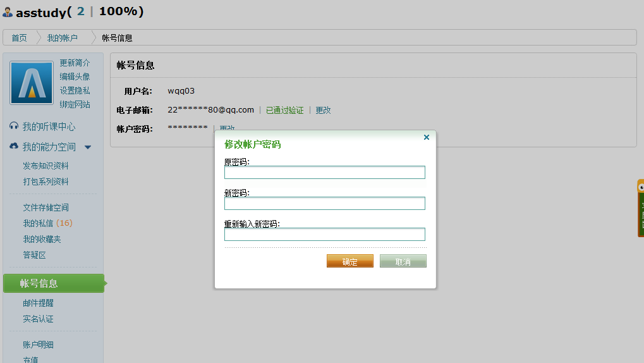Image resolution: width=644 pixels, height=363 pixels.
Task: Open 文件存储空间 in sidebar
Action: pos(46,207)
